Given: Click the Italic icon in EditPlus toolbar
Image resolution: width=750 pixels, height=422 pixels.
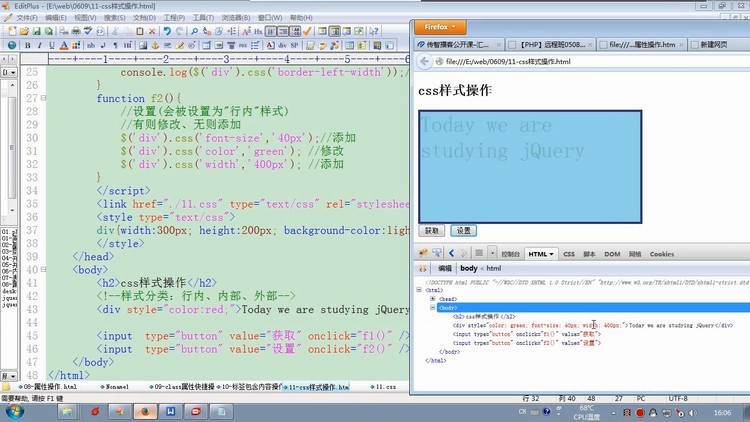Looking at the screenshot, I should point(40,45).
